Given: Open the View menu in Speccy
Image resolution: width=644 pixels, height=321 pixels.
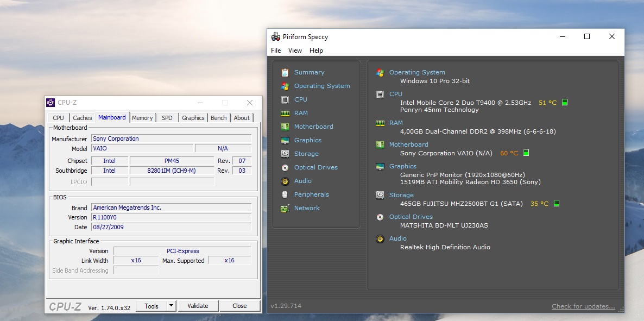Looking at the screenshot, I should click(295, 51).
